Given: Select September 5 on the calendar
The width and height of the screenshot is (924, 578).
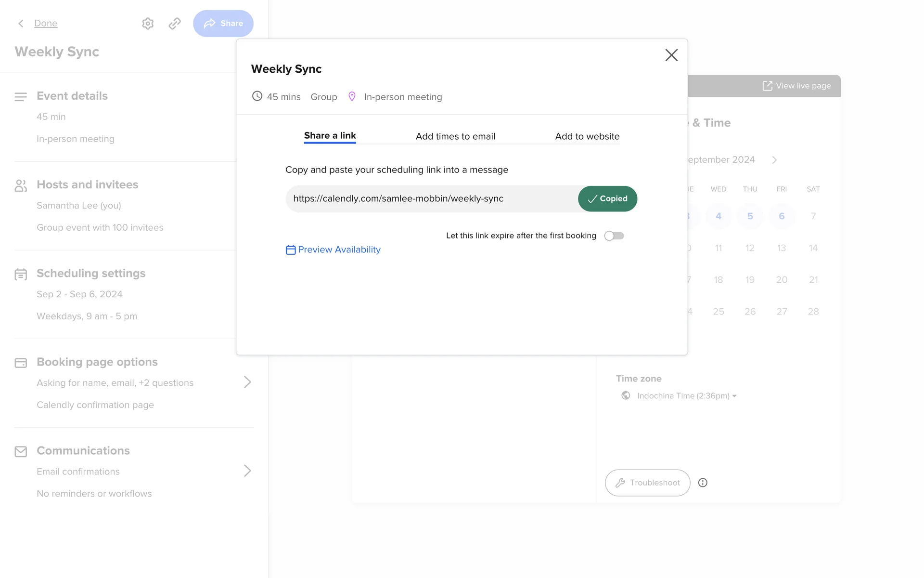Looking at the screenshot, I should point(750,216).
